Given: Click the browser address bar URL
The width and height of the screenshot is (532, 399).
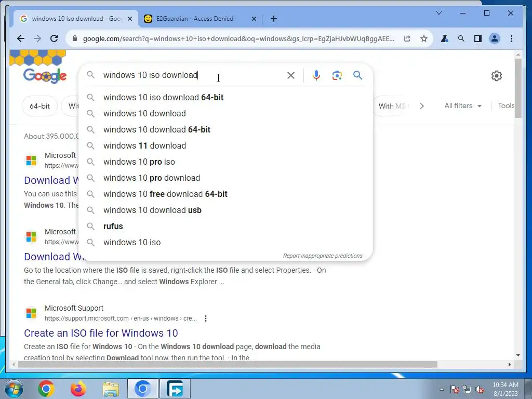Looking at the screenshot, I should [x=238, y=38].
